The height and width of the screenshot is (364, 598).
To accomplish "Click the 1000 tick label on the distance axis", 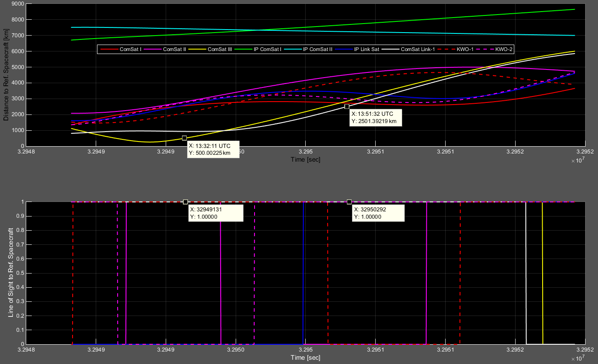I will tap(17, 130).
